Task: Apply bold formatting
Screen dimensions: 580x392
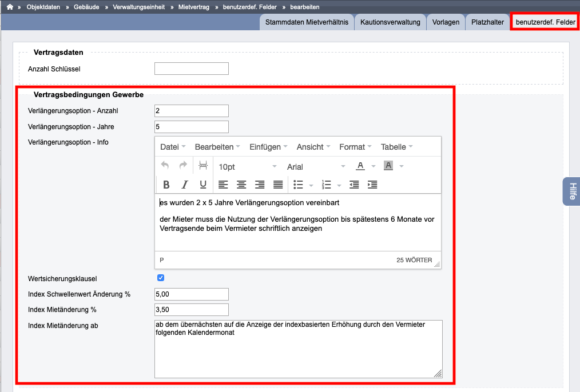Action: (166, 185)
